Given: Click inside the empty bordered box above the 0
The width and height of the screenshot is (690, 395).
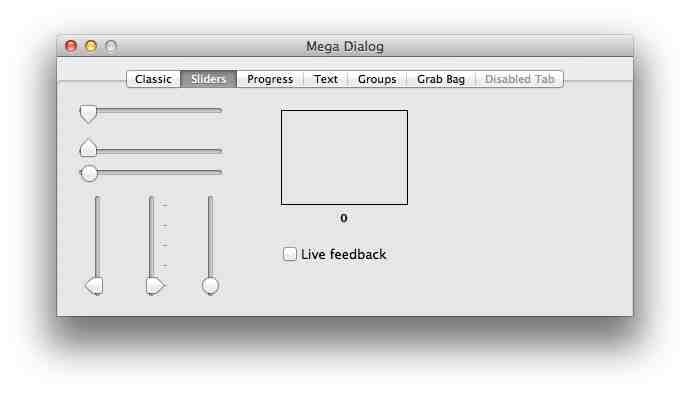Looking at the screenshot, I should 344,157.
